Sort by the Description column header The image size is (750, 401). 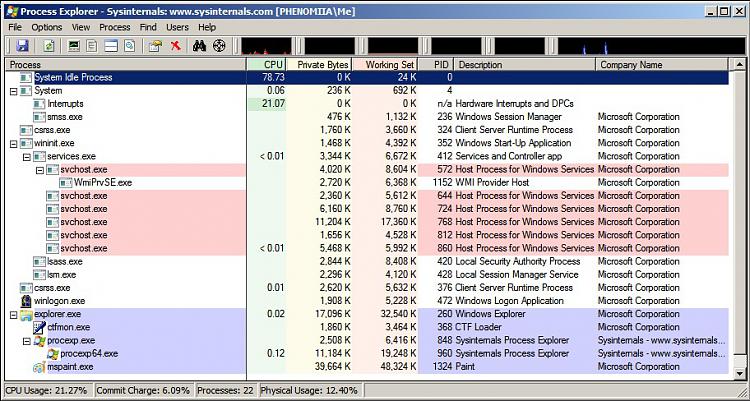click(x=525, y=65)
